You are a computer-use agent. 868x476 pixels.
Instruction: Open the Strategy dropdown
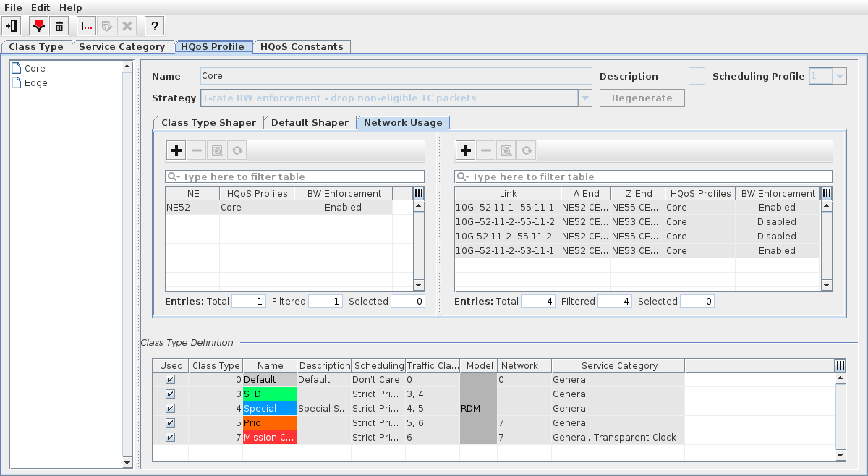coord(585,98)
